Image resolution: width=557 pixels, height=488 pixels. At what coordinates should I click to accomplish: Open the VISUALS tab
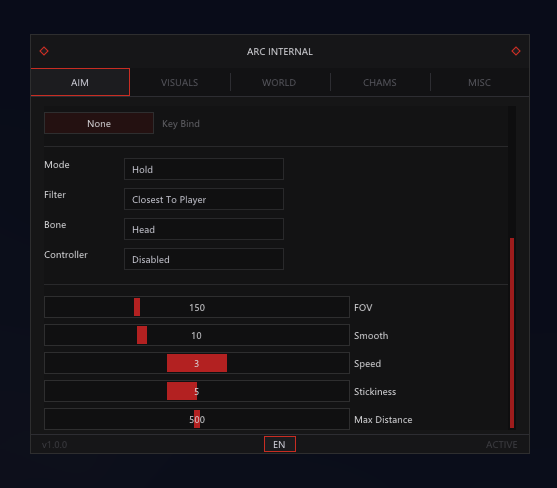click(179, 82)
